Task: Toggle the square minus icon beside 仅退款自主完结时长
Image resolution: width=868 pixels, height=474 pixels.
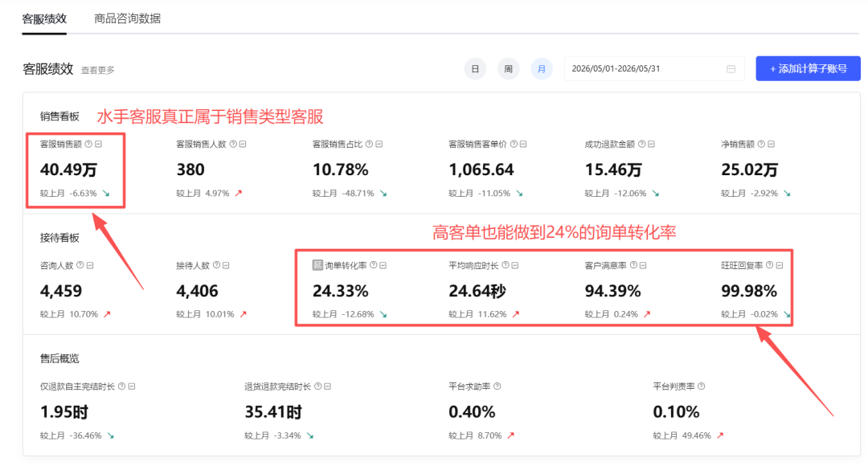Action: (132, 386)
